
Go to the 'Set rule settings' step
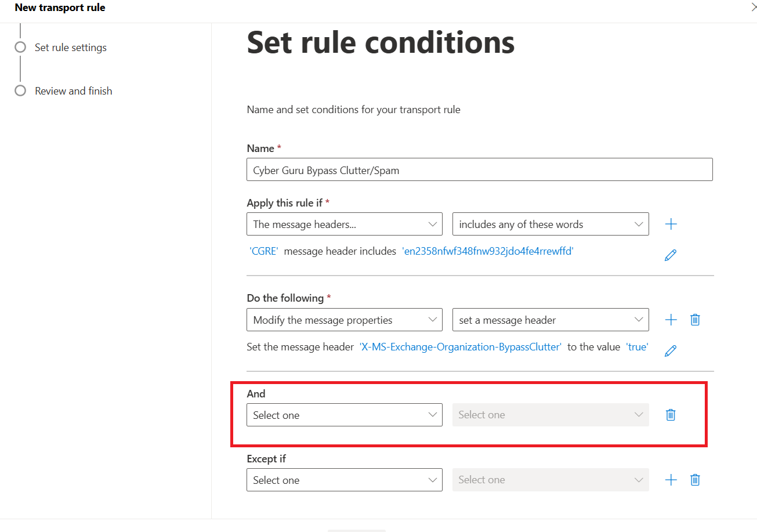pyautogui.click(x=71, y=48)
